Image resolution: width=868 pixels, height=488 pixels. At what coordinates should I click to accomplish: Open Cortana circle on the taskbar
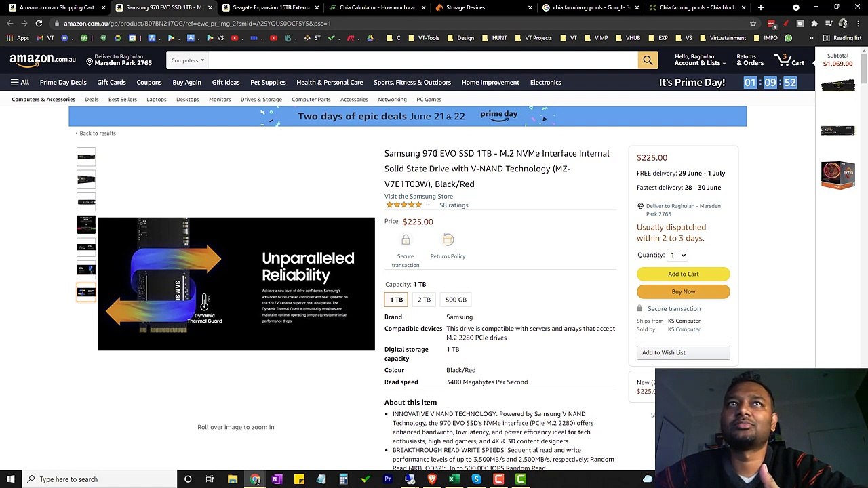tap(188, 479)
